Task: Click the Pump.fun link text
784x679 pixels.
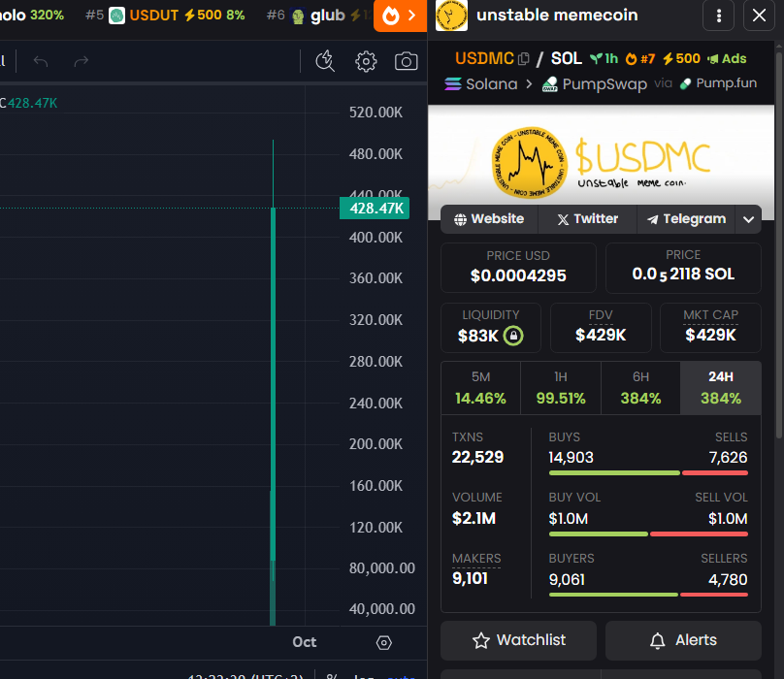Action: click(726, 83)
